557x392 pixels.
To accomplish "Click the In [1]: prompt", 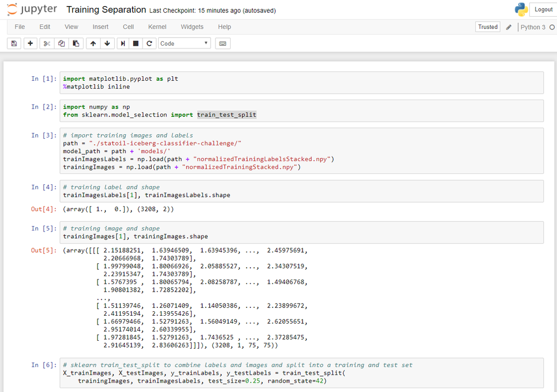I will 43,79.
